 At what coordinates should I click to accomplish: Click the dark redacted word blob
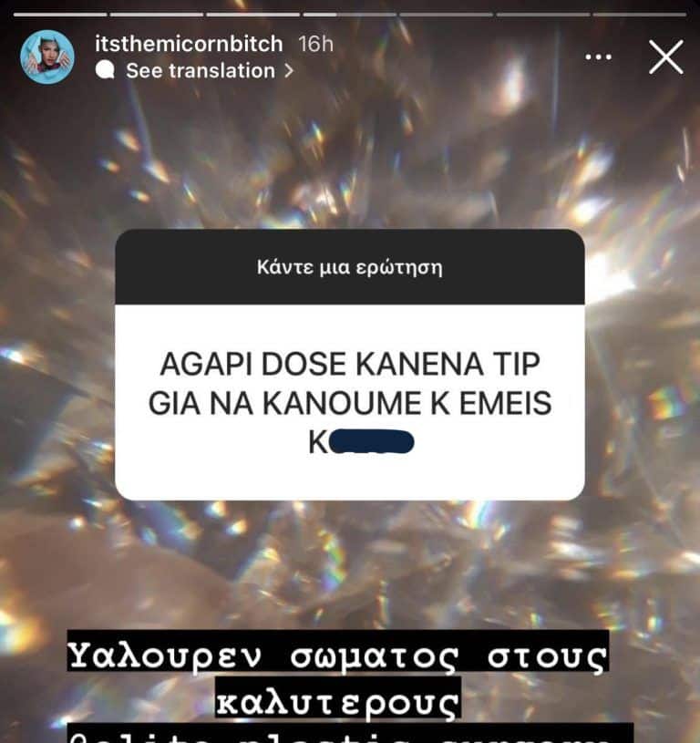pyautogui.click(x=371, y=441)
